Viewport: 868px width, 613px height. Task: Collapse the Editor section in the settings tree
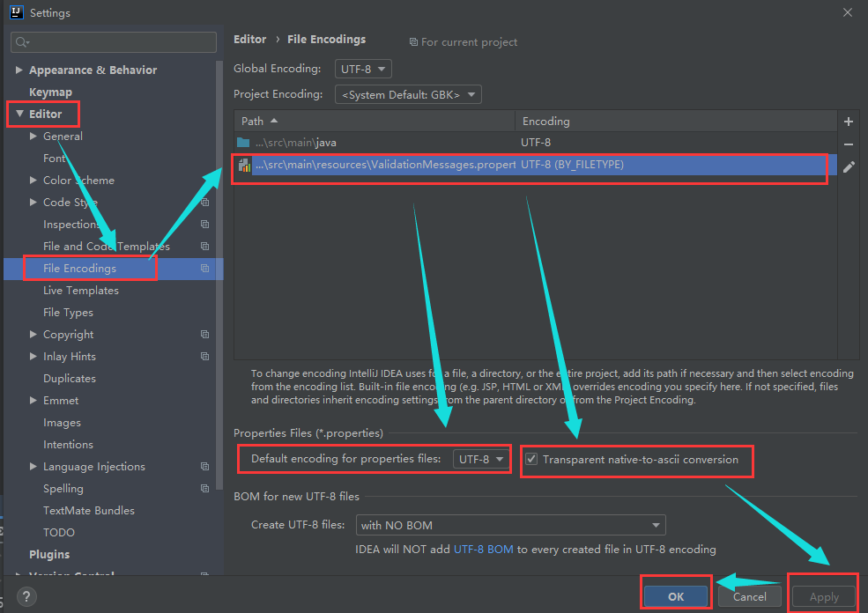[x=21, y=114]
